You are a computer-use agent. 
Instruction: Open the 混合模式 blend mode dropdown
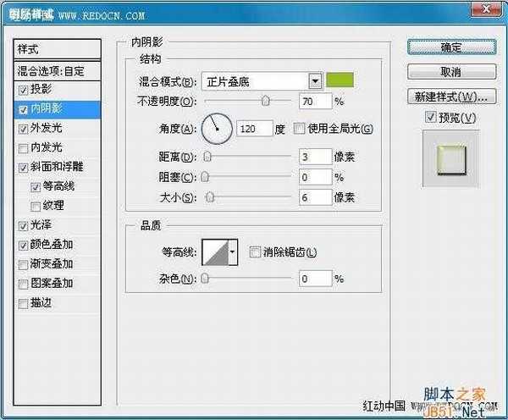point(316,81)
